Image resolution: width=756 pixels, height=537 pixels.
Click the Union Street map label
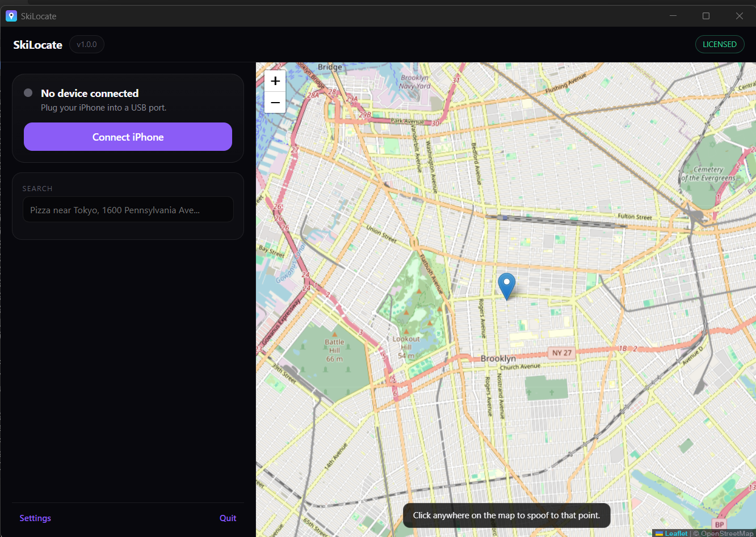click(381, 234)
